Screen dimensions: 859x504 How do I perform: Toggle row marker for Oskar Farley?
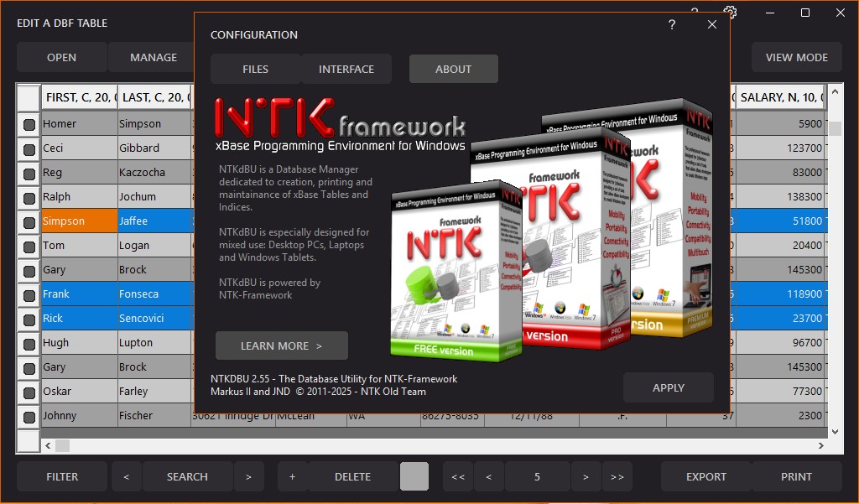coord(29,392)
